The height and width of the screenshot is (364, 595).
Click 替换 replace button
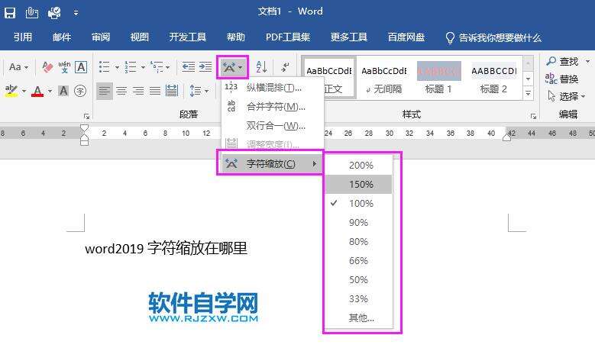coord(562,79)
